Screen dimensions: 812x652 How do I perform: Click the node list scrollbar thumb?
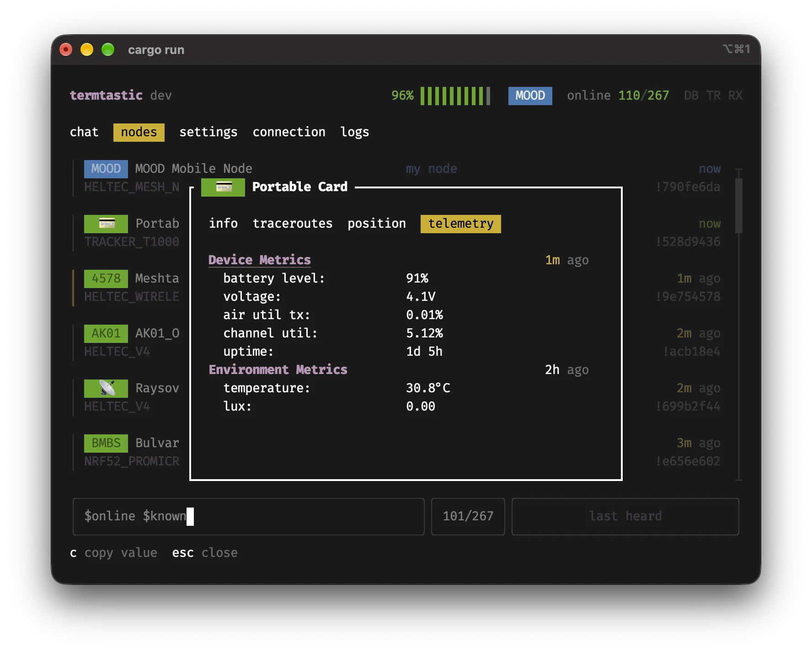tap(739, 206)
